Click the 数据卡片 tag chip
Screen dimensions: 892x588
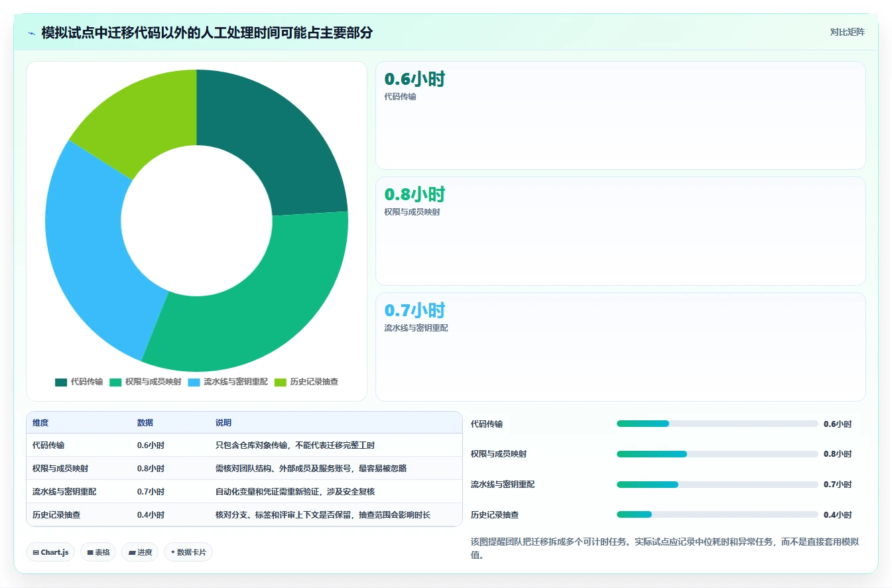pyautogui.click(x=188, y=552)
